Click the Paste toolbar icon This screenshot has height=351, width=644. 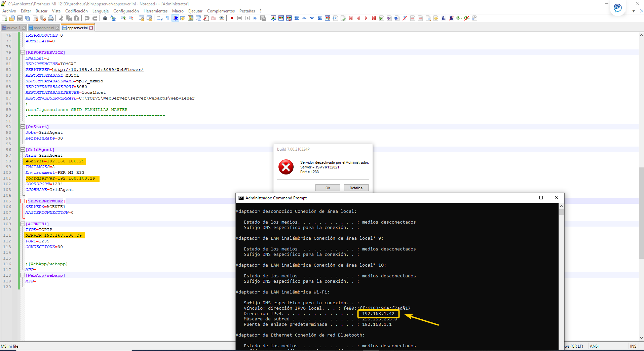pyautogui.click(x=77, y=18)
